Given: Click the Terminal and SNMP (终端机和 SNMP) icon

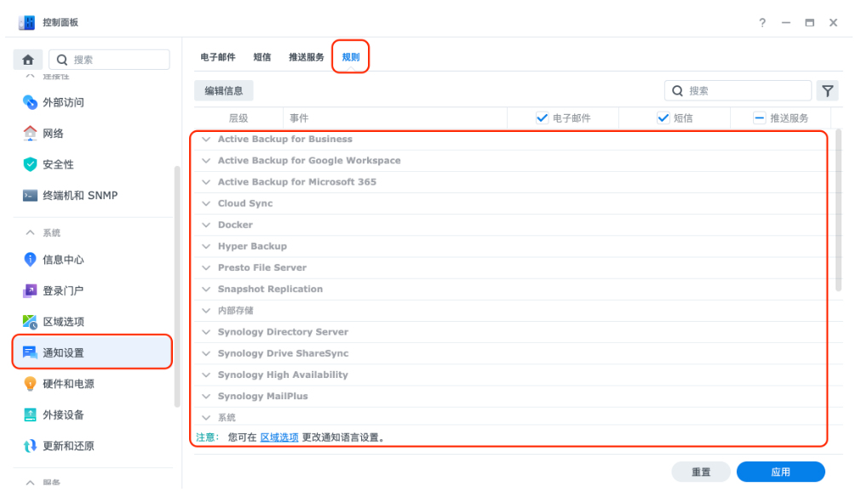Looking at the screenshot, I should tap(30, 195).
